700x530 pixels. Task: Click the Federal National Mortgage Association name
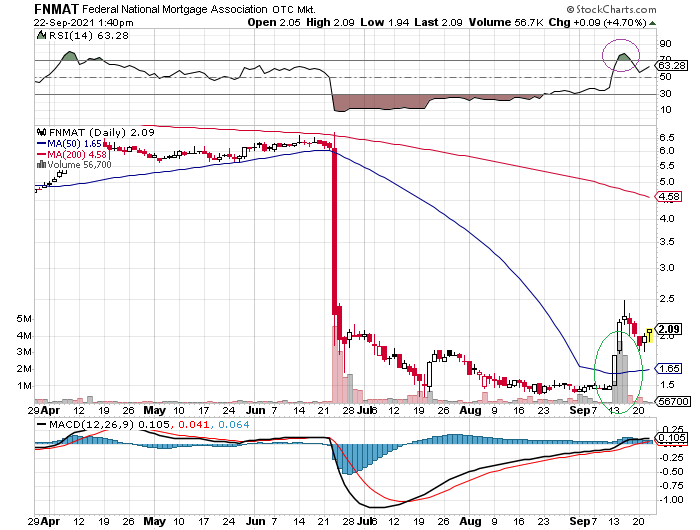[x=175, y=9]
